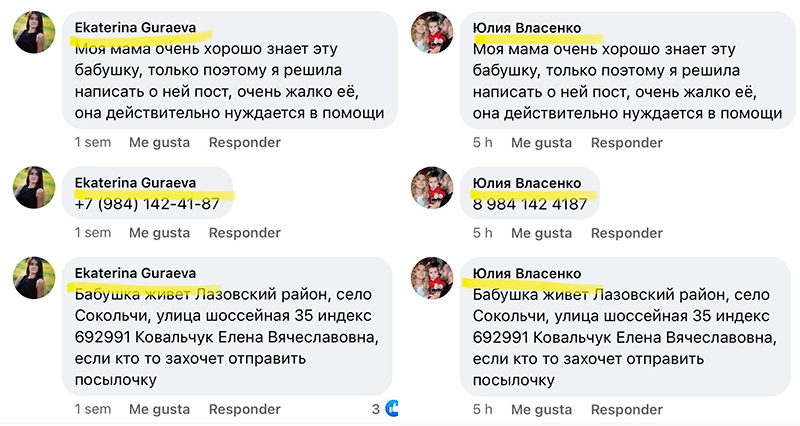Hit Responder under Ekaterina's first comment
800x426 pixels.
245,143
